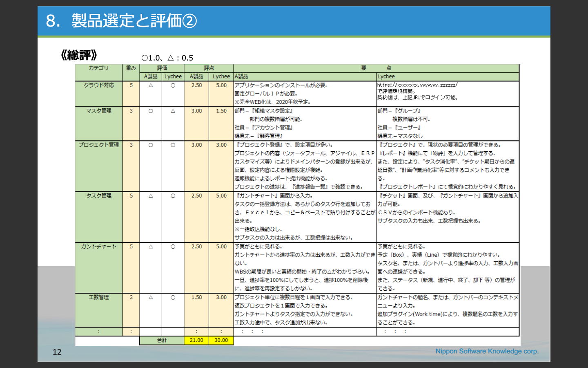Click the "マスタ管理" row label
588x368 pixels.
(x=98, y=111)
